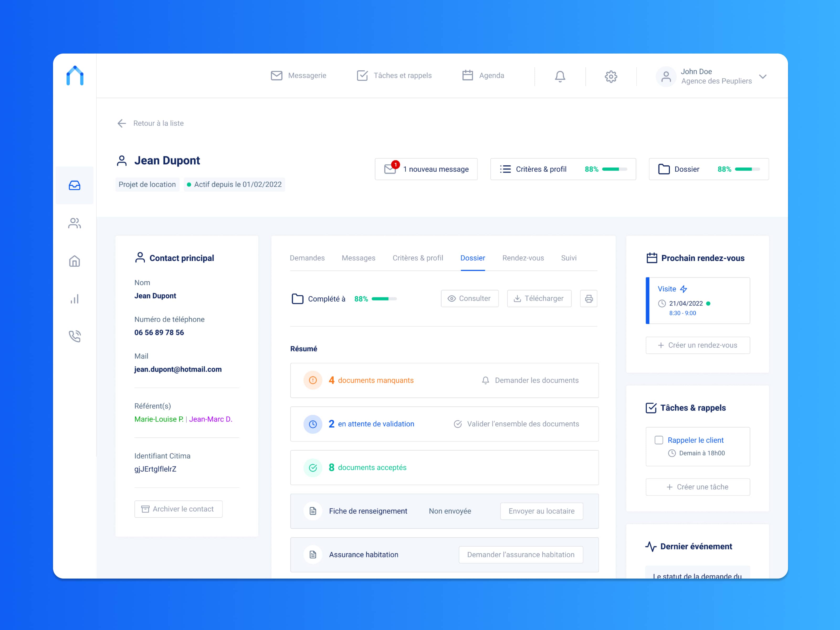Click the Télécharger button

pos(539,298)
